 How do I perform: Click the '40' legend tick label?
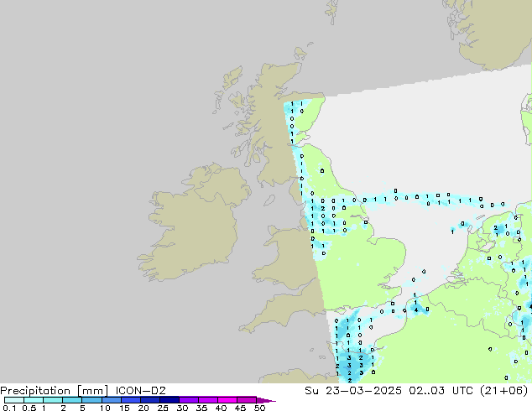221,408
